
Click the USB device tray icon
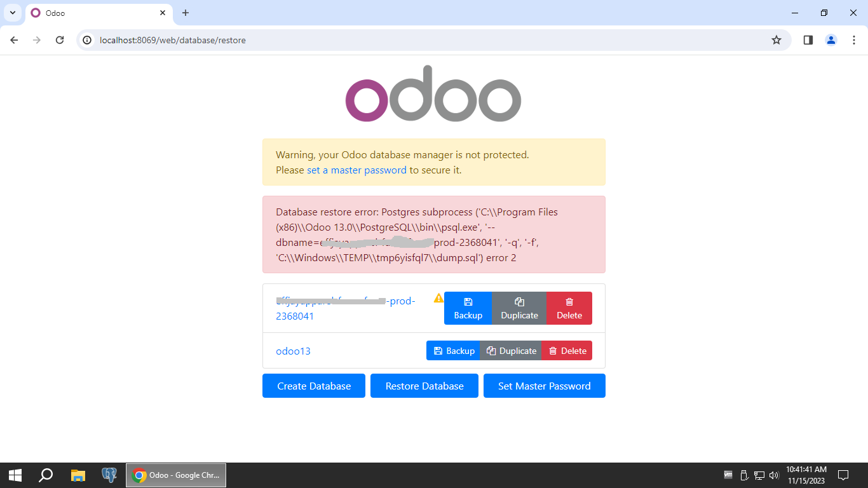coord(744,475)
